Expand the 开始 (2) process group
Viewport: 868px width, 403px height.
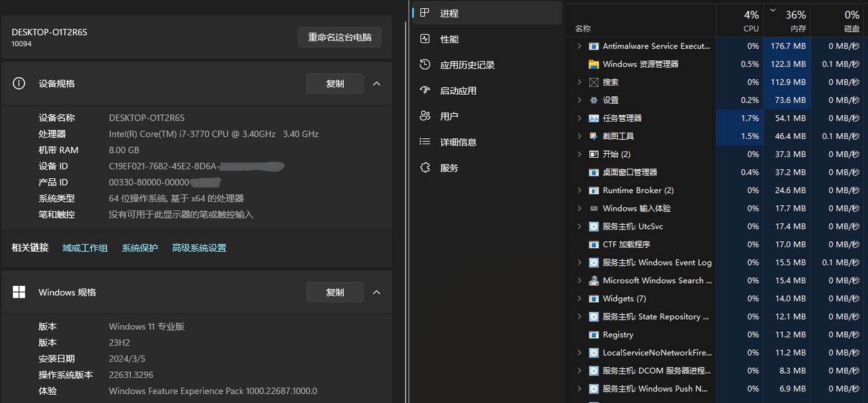coord(579,154)
